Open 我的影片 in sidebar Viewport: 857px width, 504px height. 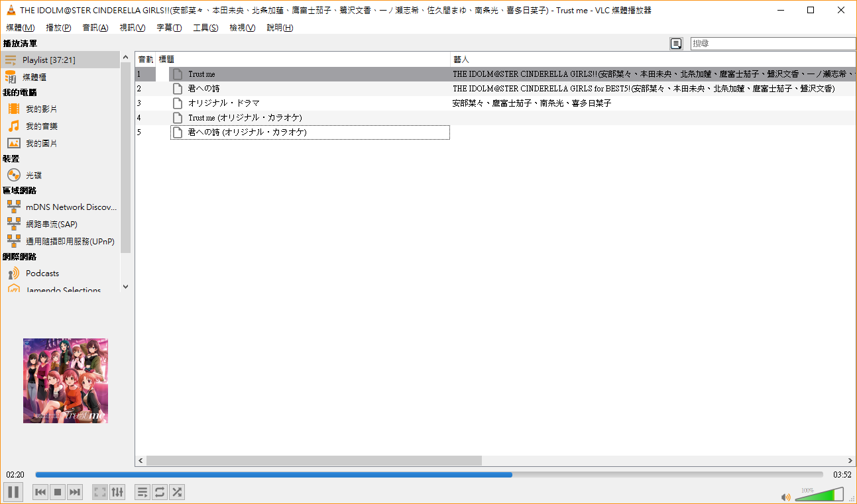coord(60,109)
